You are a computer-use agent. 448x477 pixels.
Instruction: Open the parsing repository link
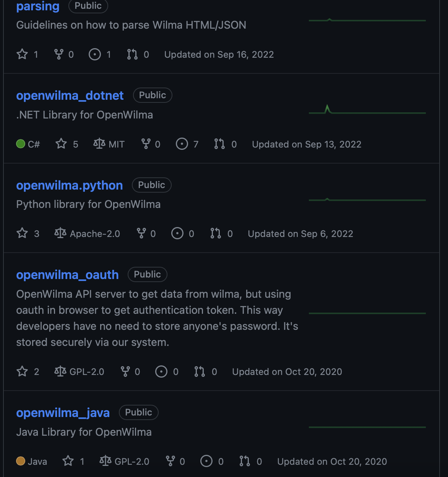point(37,6)
